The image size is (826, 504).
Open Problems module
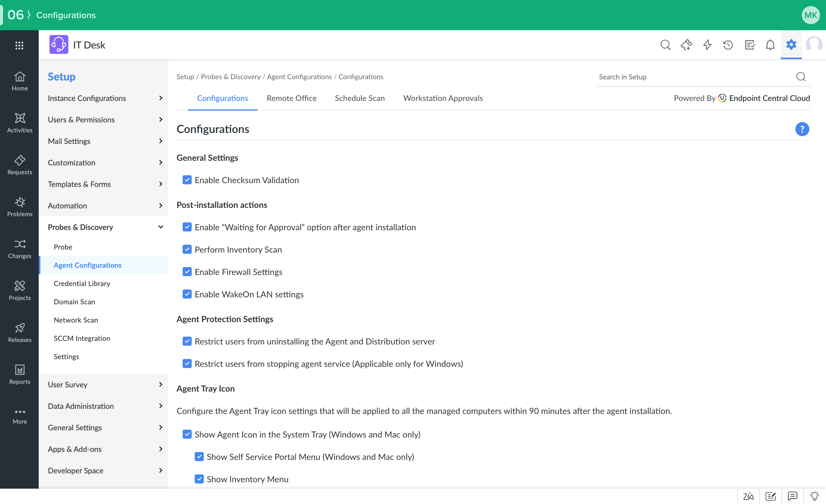[19, 207]
